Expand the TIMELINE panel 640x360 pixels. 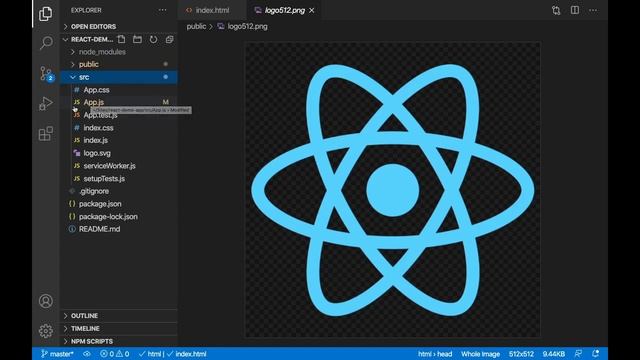click(119, 329)
